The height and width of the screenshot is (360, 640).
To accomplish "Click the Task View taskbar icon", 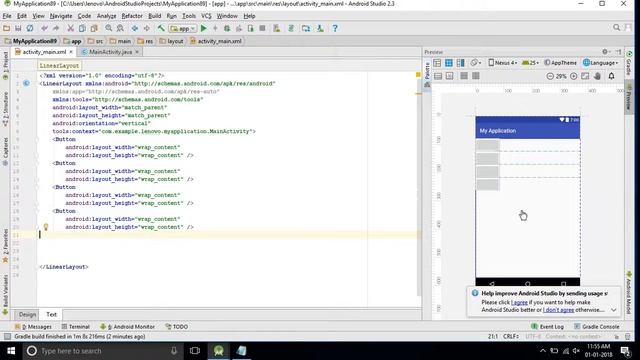I will [x=195, y=351].
